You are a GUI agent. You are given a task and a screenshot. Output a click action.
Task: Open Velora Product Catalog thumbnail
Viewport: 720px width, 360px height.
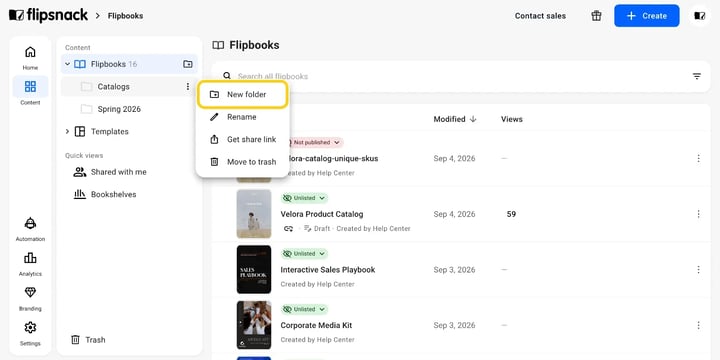(x=254, y=214)
